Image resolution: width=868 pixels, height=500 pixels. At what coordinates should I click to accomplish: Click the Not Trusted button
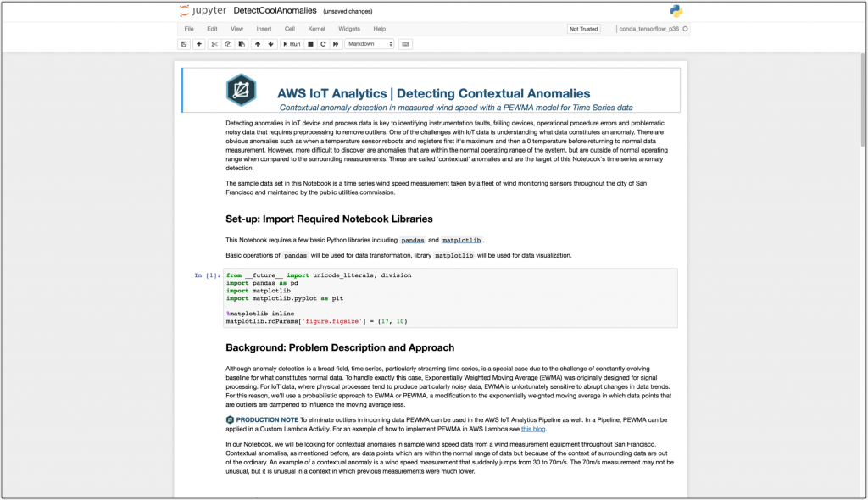(x=583, y=29)
